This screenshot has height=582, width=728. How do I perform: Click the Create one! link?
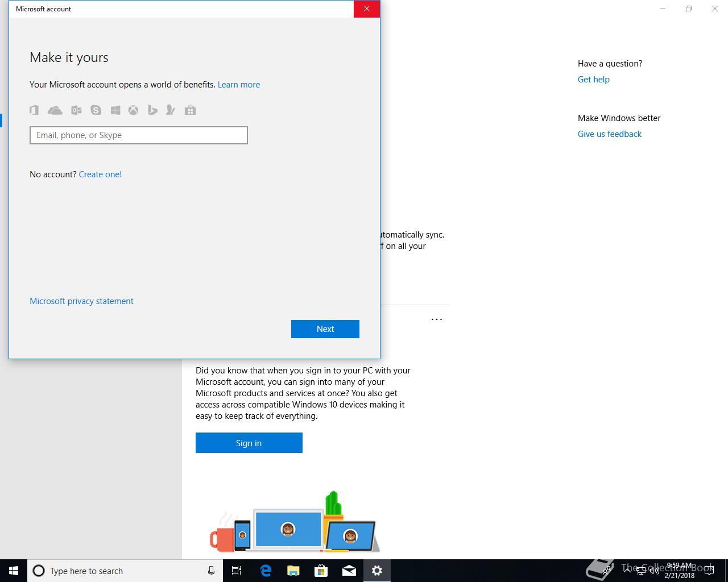coord(100,174)
